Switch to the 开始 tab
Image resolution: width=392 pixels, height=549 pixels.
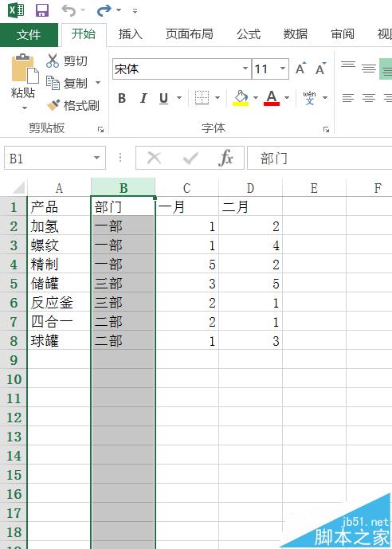84,34
